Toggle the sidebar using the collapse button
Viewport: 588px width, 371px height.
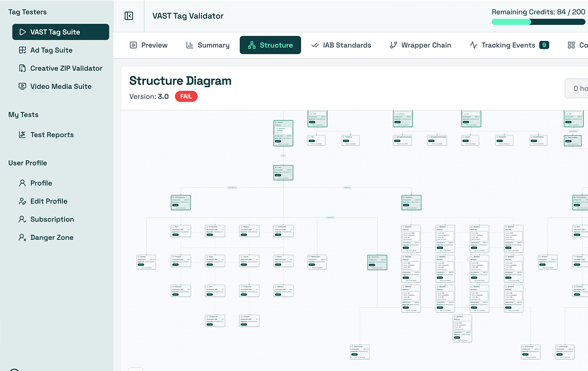point(128,16)
